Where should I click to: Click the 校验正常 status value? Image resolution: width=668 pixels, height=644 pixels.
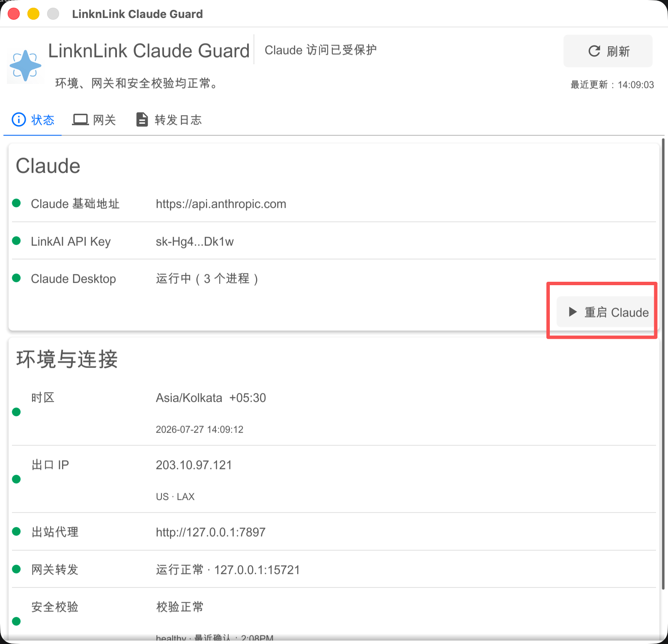[180, 607]
